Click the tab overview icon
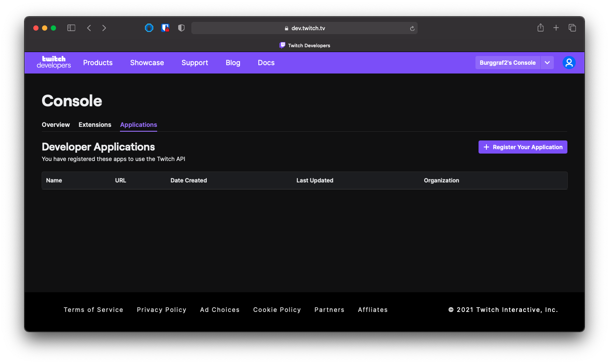This screenshot has width=609, height=364. click(572, 28)
